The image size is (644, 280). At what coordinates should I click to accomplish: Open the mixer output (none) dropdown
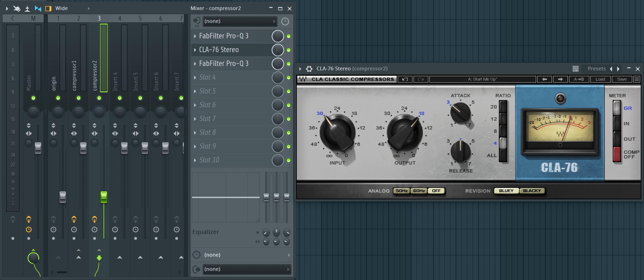247,269
